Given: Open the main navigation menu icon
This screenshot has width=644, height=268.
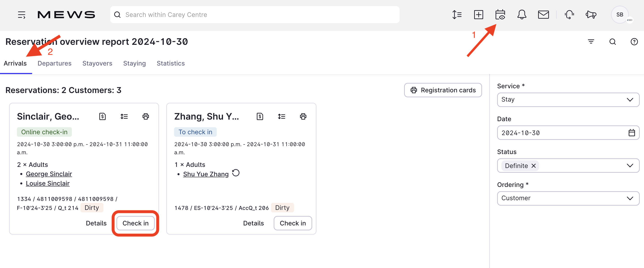Looking at the screenshot, I should (21, 15).
